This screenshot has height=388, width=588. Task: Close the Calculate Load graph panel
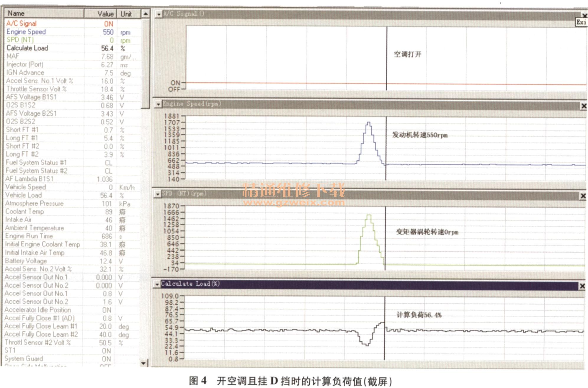click(x=582, y=286)
